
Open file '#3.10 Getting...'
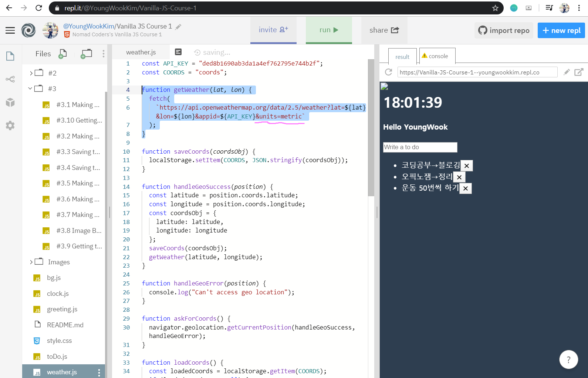pyautogui.click(x=72, y=120)
